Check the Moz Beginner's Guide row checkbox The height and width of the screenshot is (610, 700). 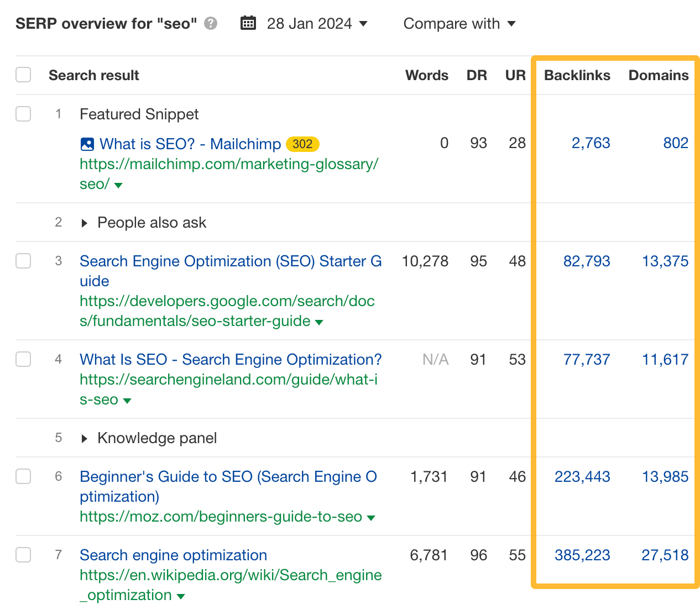(23, 476)
